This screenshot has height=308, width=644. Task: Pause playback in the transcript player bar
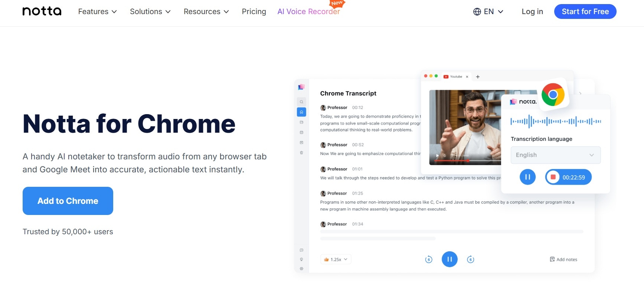[x=450, y=259]
